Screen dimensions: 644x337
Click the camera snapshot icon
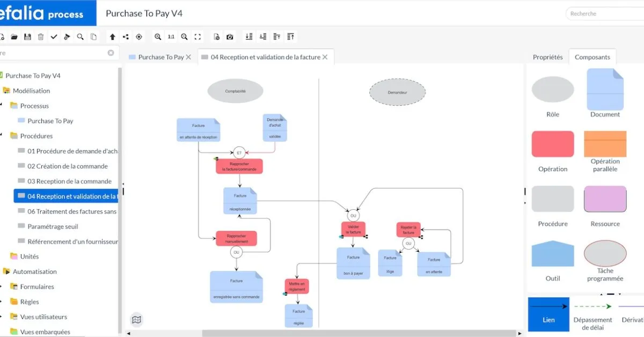(x=230, y=37)
